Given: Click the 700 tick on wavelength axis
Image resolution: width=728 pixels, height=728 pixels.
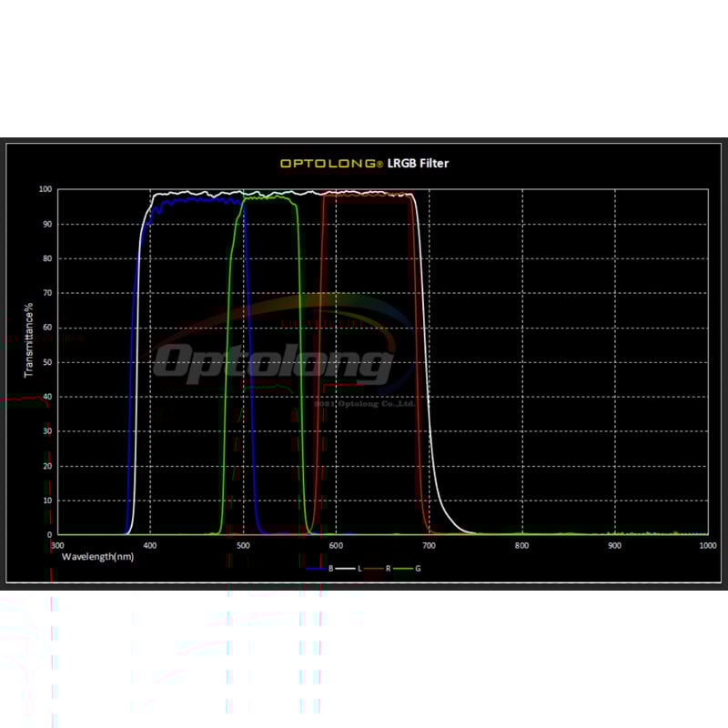Looking at the screenshot, I should point(429,544).
